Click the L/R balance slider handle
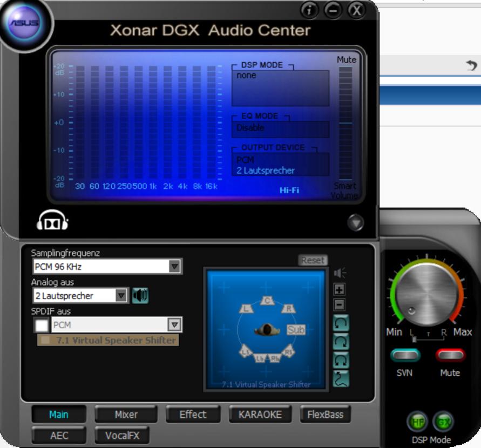The height and width of the screenshot is (448, 481). [x=414, y=339]
